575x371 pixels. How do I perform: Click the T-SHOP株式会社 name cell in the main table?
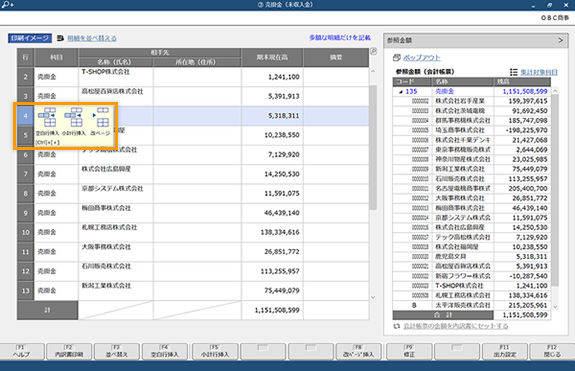(116, 77)
